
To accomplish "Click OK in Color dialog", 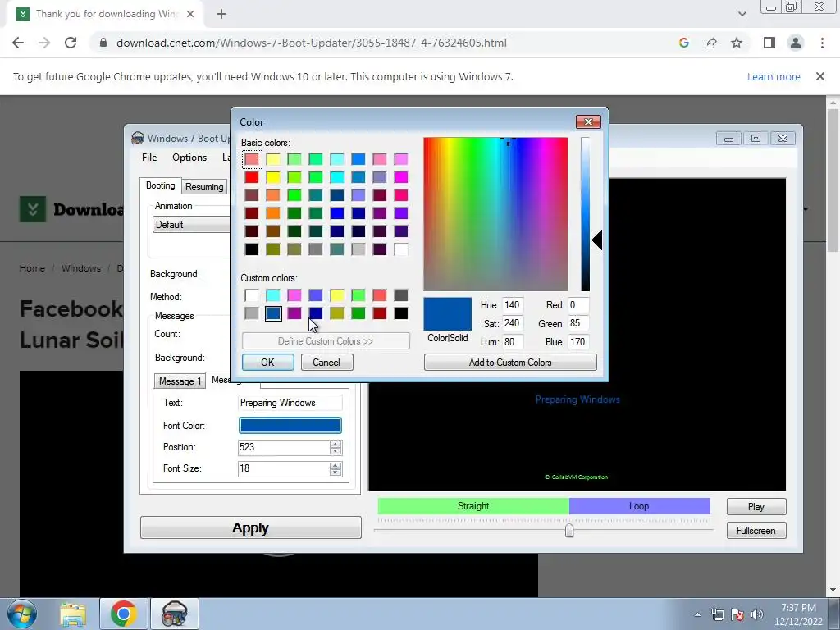I will pyautogui.click(x=268, y=362).
